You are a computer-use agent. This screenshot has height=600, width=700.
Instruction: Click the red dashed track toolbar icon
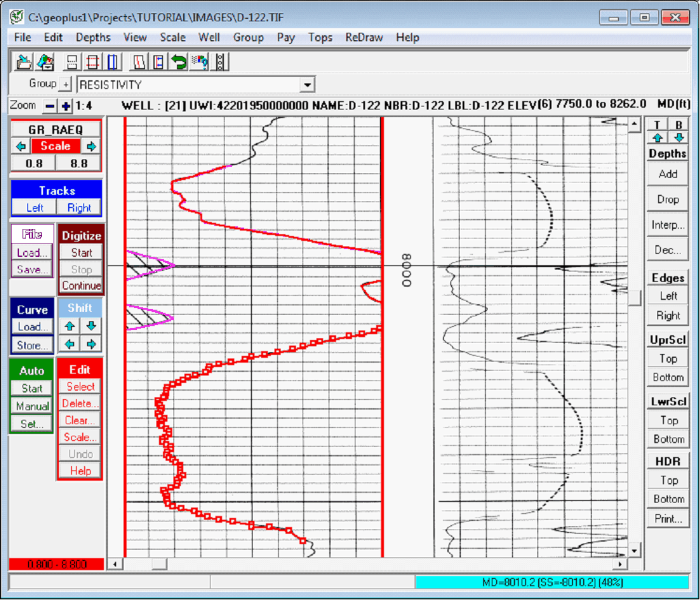tap(93, 61)
